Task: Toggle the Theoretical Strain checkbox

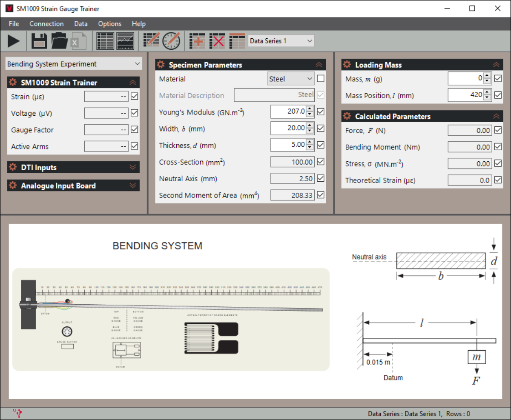Action: [x=497, y=180]
